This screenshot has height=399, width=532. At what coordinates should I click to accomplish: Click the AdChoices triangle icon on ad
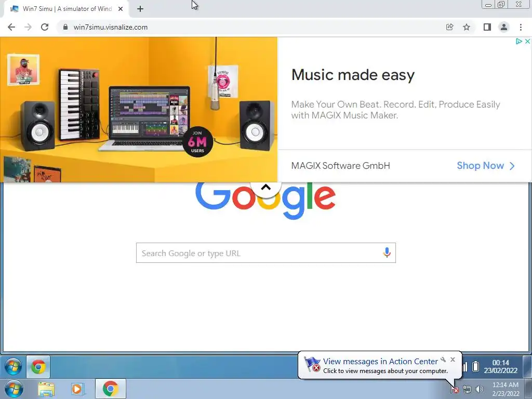519,41
